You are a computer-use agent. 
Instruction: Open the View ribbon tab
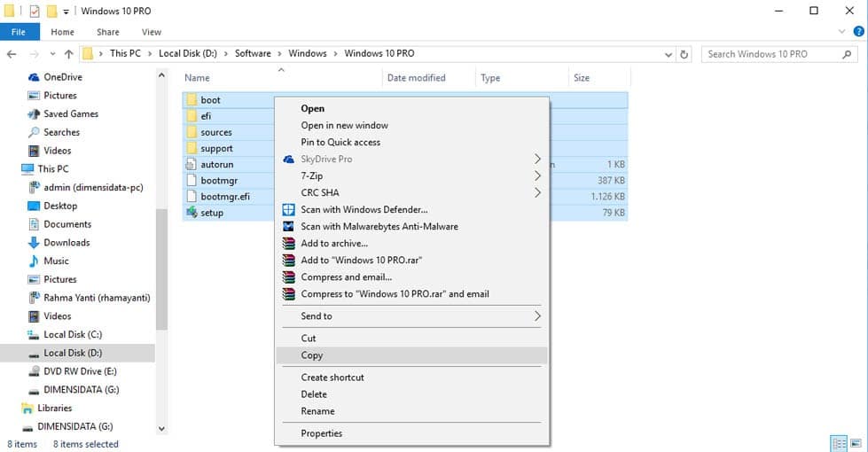click(151, 32)
